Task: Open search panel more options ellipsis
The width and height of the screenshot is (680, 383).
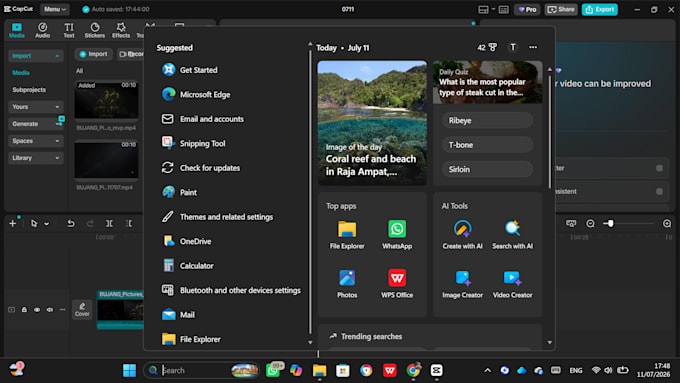Action: pos(533,47)
